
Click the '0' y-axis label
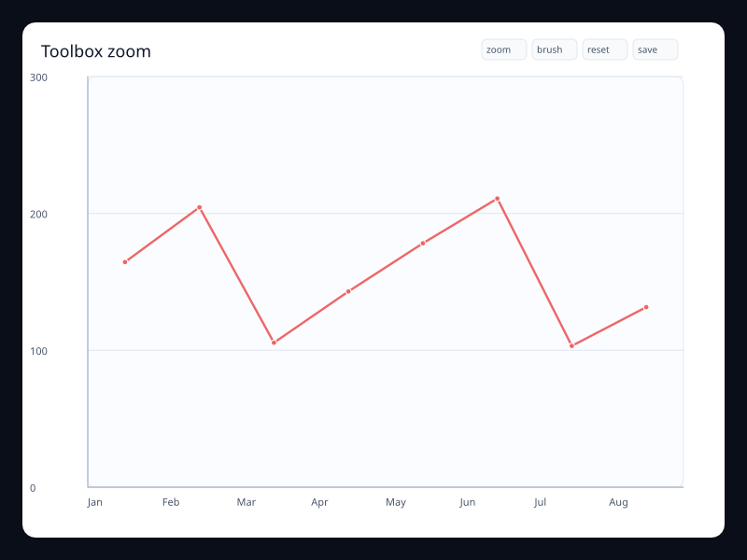(x=33, y=487)
